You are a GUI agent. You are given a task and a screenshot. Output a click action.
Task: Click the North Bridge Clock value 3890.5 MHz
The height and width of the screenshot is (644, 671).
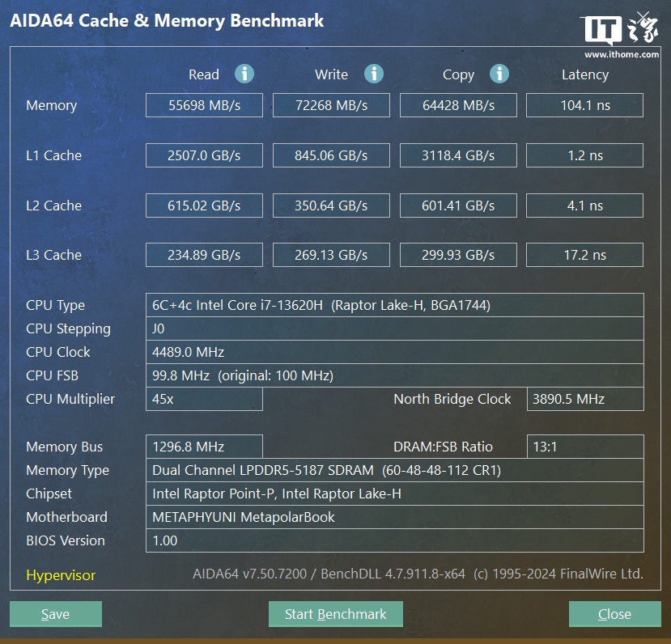pos(585,399)
